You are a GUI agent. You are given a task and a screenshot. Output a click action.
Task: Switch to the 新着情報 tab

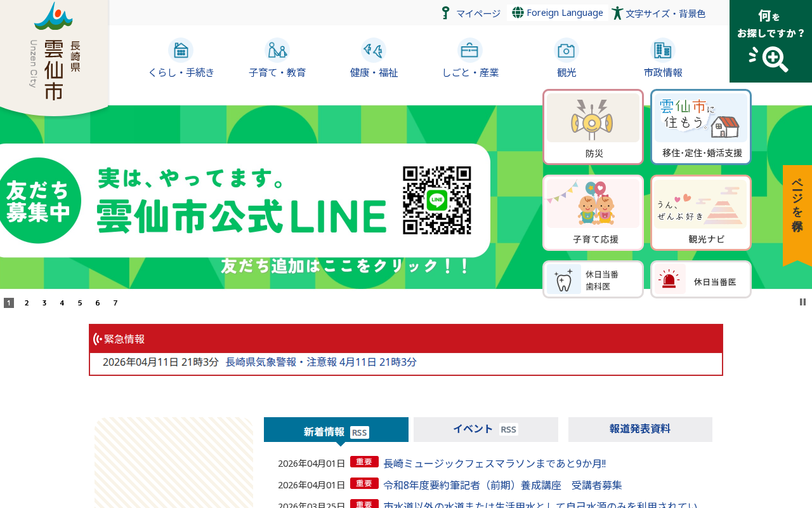click(x=336, y=430)
